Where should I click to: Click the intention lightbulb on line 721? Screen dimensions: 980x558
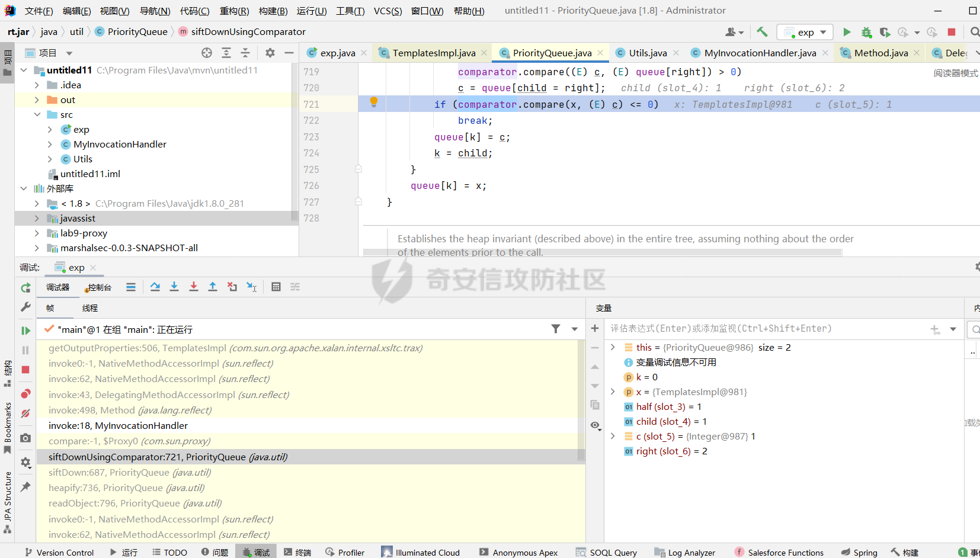(374, 102)
